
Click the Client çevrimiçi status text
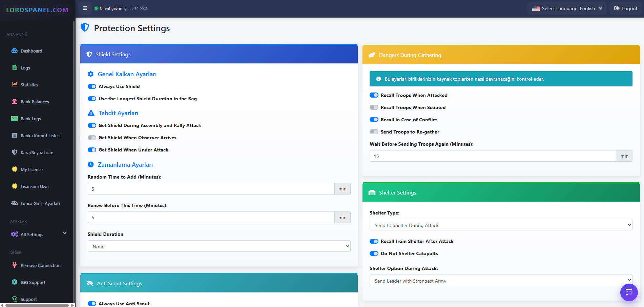pyautogui.click(x=113, y=8)
